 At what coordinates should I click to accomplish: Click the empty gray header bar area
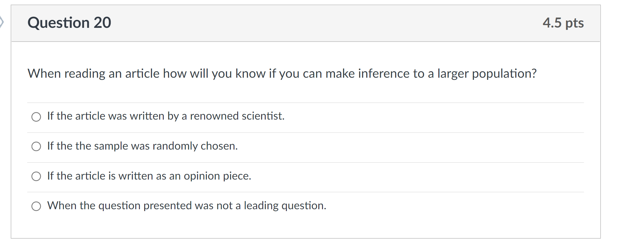306,23
